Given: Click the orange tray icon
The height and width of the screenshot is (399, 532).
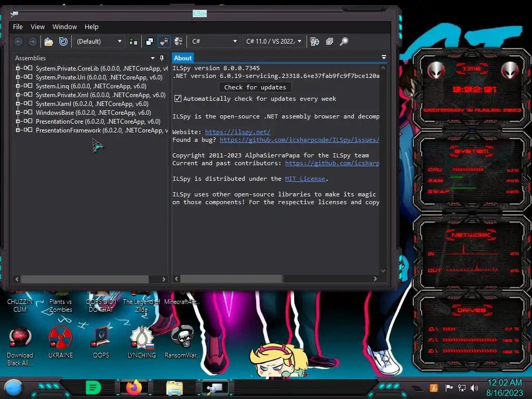Looking at the screenshot, I should pyautogui.click(x=434, y=388).
